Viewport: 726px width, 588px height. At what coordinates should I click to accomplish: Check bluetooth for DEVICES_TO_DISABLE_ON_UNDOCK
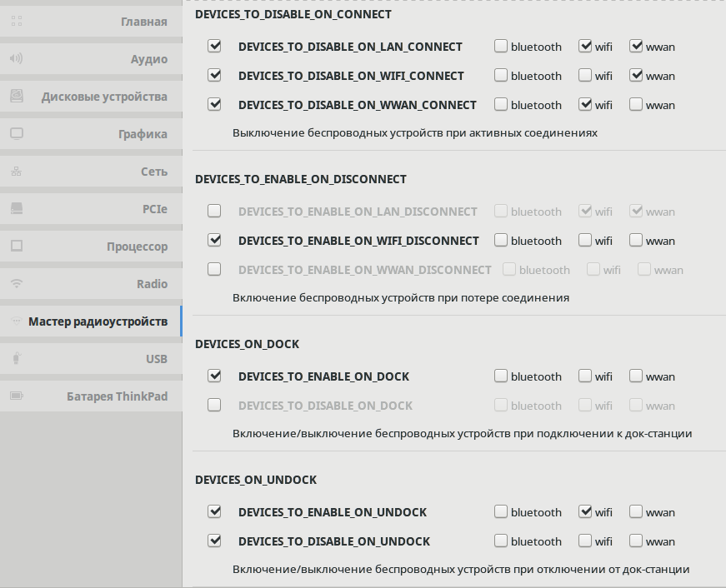500,541
